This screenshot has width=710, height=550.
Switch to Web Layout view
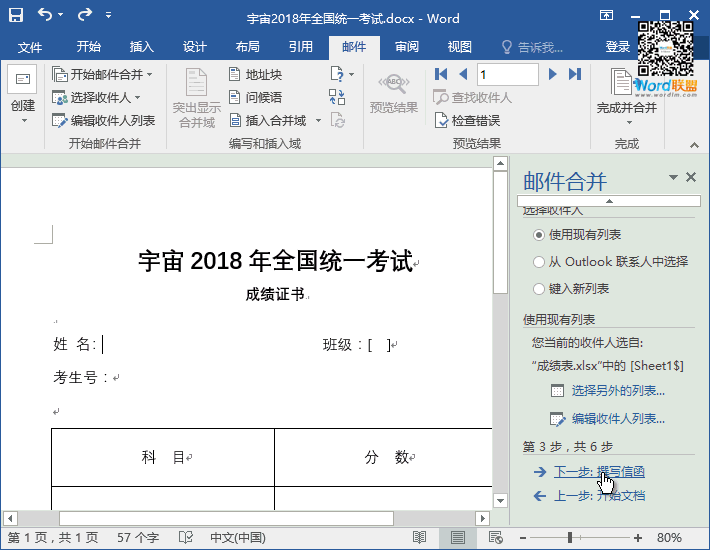coord(496,538)
